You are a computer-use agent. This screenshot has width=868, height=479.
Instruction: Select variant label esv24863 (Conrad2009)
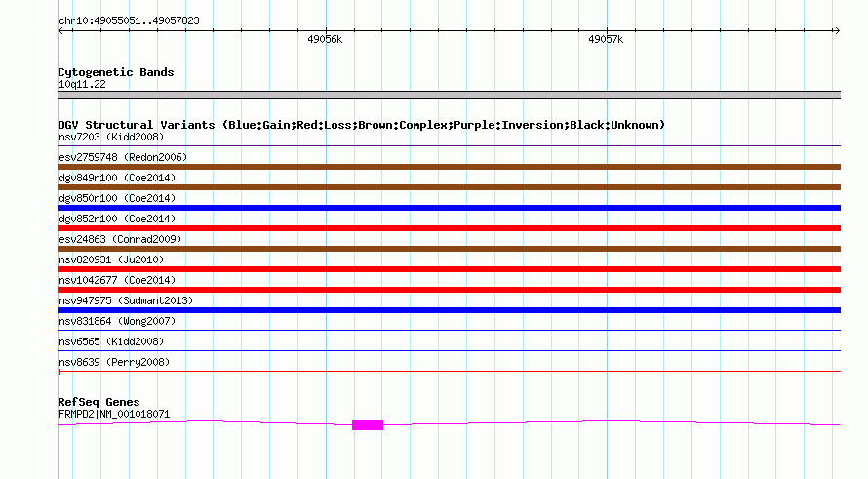(120, 239)
